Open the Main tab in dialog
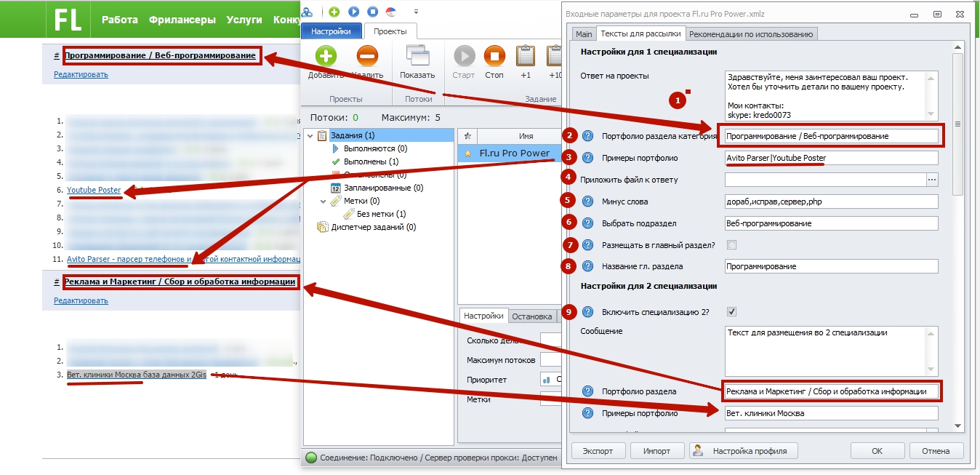The image size is (980, 475). coord(584,33)
